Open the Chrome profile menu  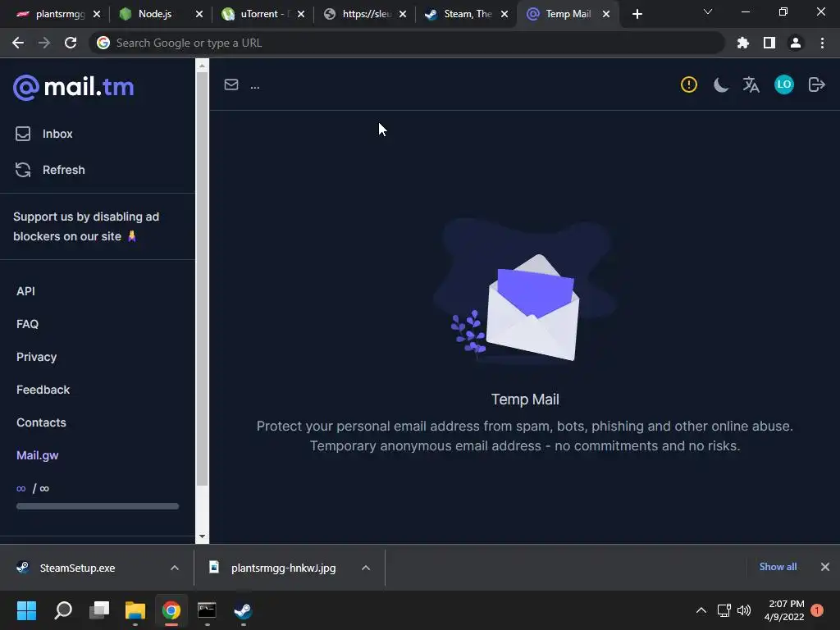click(x=796, y=43)
